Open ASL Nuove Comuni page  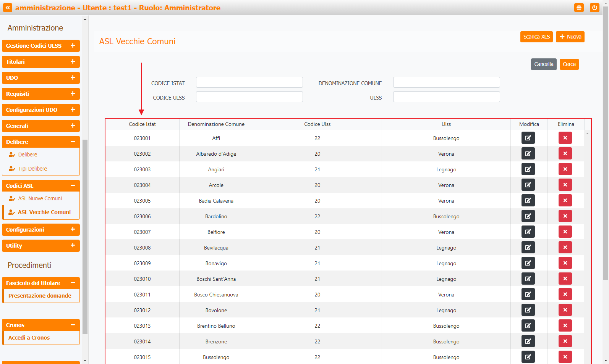click(x=40, y=198)
